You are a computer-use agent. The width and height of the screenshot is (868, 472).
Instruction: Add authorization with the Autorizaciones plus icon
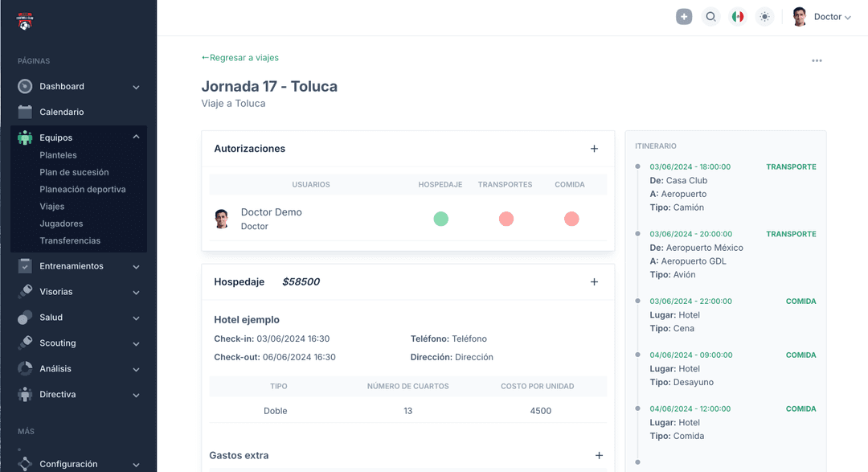(595, 149)
